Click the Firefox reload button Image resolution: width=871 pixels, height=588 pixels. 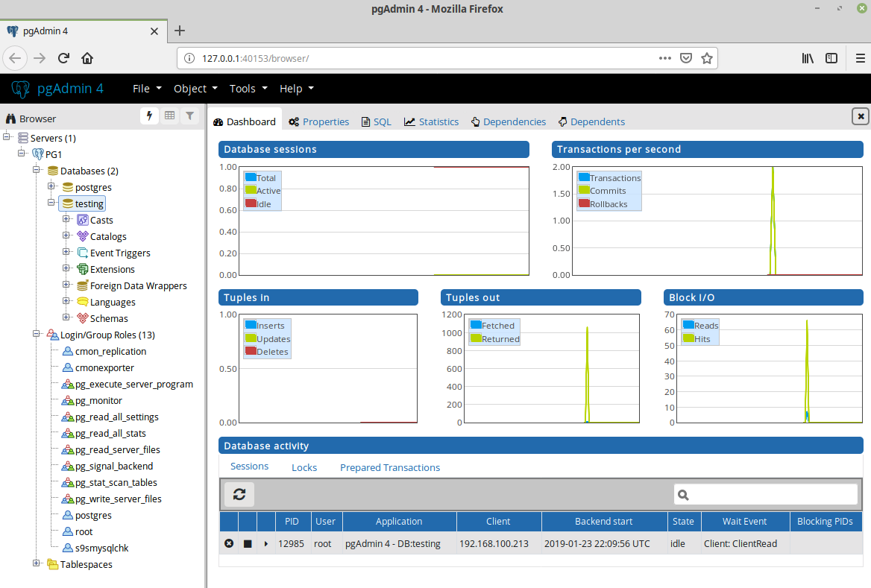pyautogui.click(x=63, y=58)
